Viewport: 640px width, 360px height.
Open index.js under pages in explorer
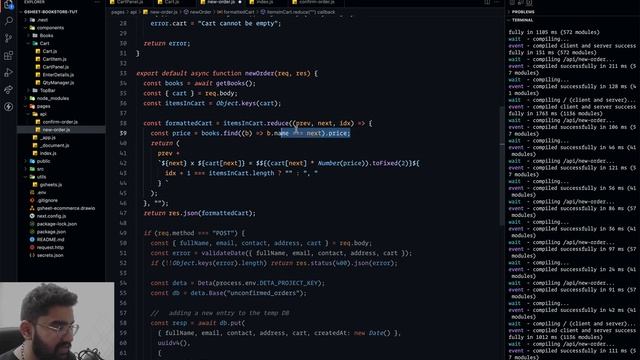click(x=48, y=153)
